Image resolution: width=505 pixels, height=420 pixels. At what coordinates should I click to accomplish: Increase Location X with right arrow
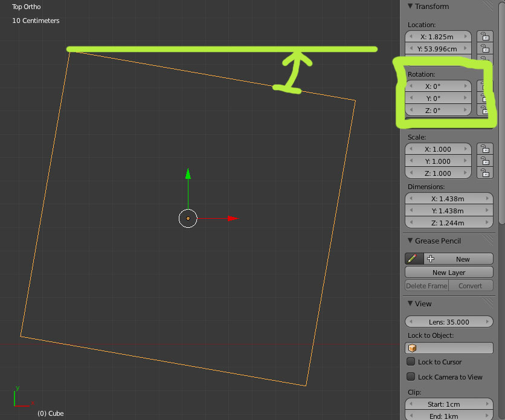click(465, 36)
